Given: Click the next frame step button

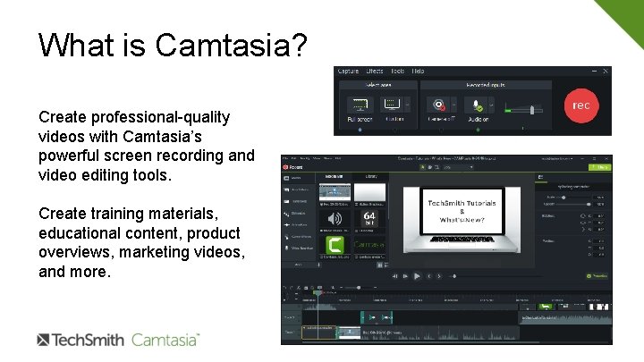Looking at the screenshot, I should (x=405, y=276).
